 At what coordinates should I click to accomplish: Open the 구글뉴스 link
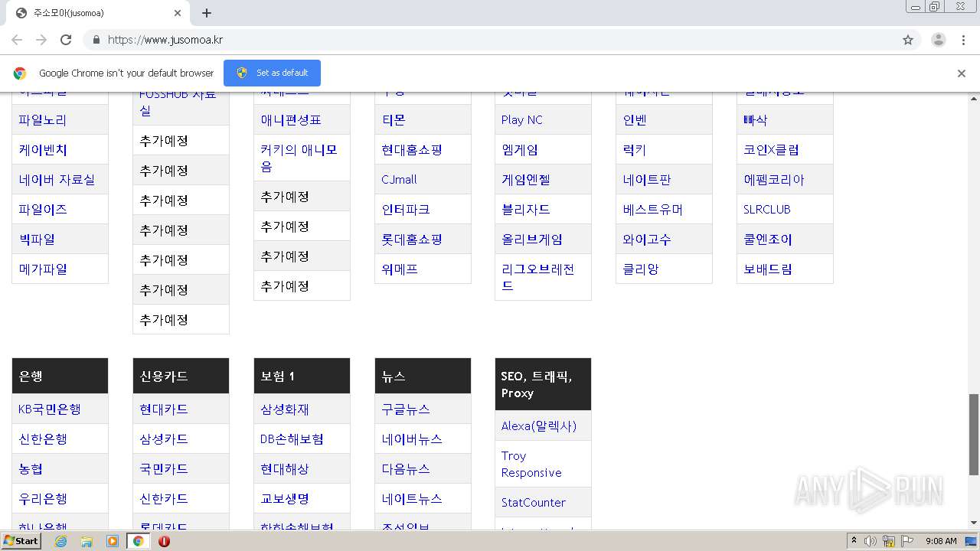(x=406, y=409)
